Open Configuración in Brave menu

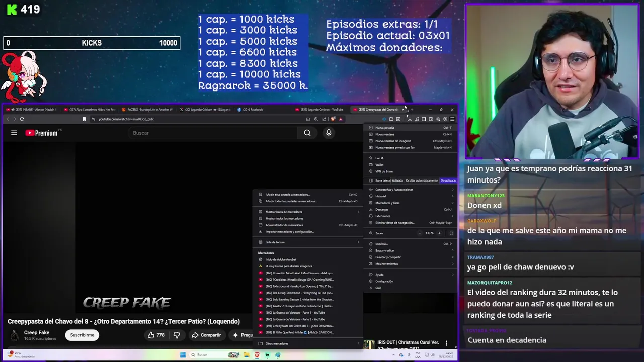pyautogui.click(x=411, y=281)
